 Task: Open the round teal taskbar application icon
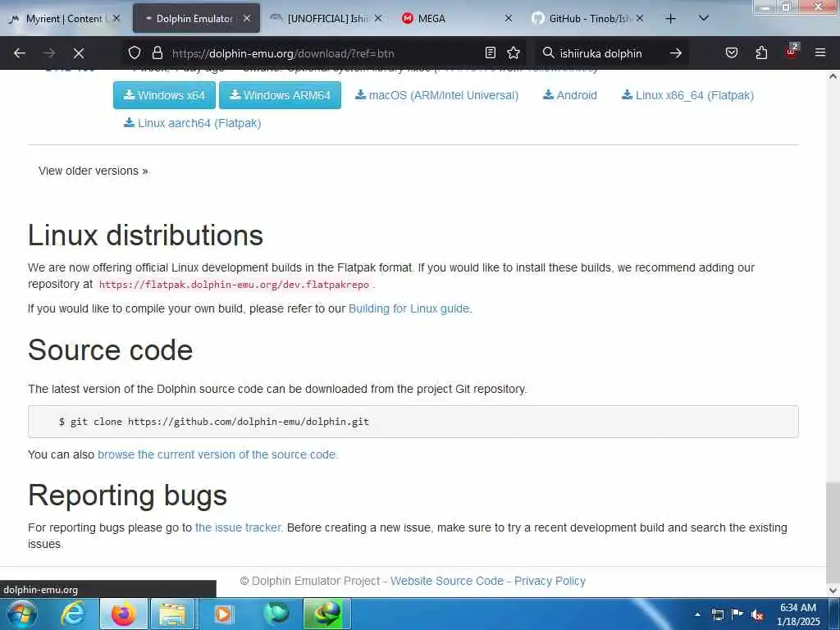click(276, 614)
